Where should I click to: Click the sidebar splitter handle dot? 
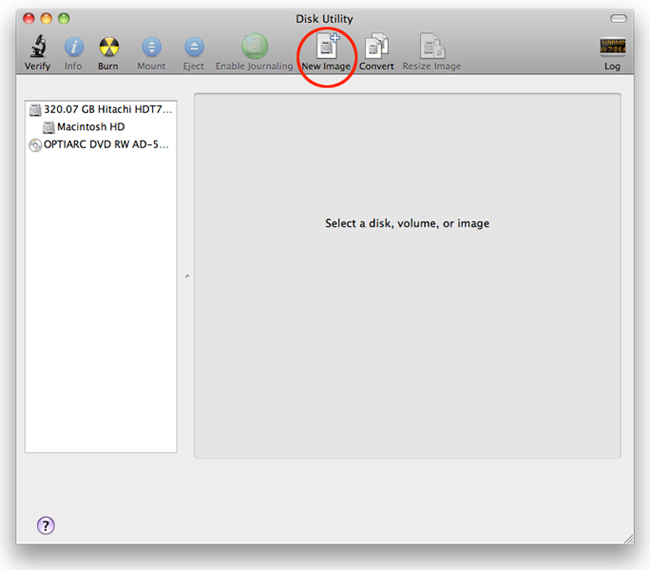tap(187, 276)
